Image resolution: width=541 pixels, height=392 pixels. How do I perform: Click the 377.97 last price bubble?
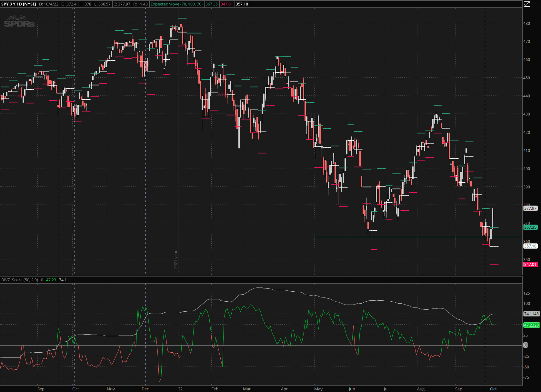(530, 208)
